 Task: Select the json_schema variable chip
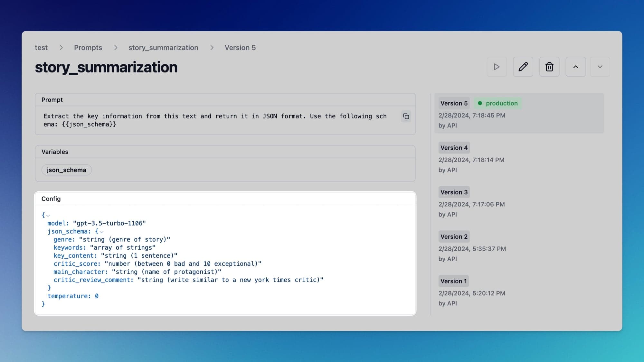[66, 170]
